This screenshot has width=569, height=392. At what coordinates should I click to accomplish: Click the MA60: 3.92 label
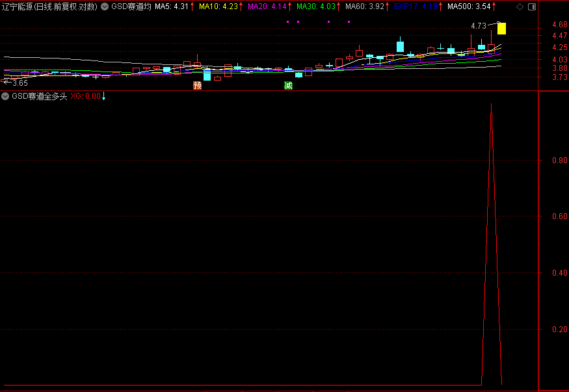coord(364,7)
